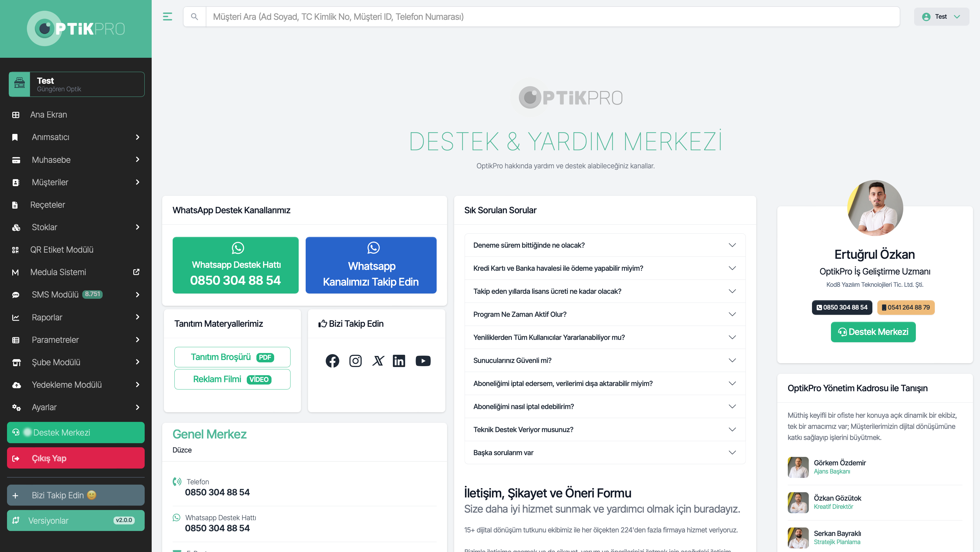Image resolution: width=980 pixels, height=552 pixels.
Task: Open Raporlar menu item
Action: pyautogui.click(x=76, y=317)
